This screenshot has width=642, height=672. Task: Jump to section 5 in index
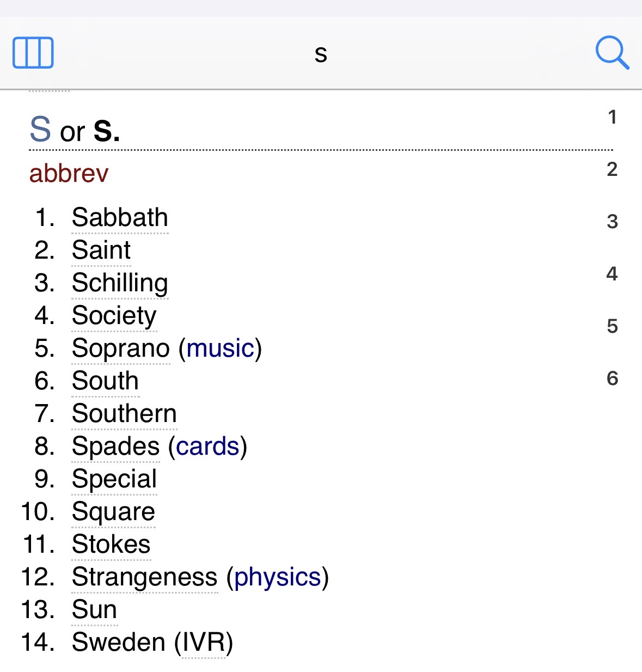612,326
